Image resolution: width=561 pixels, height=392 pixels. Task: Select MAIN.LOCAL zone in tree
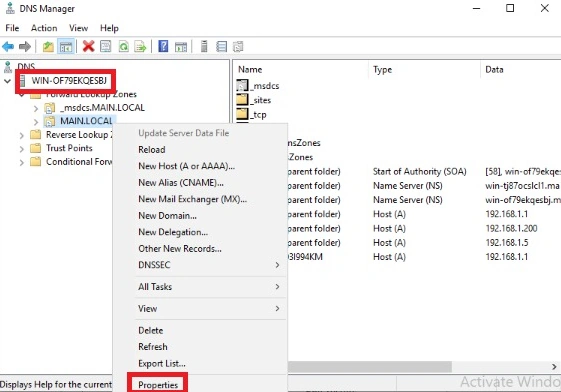[x=86, y=121]
